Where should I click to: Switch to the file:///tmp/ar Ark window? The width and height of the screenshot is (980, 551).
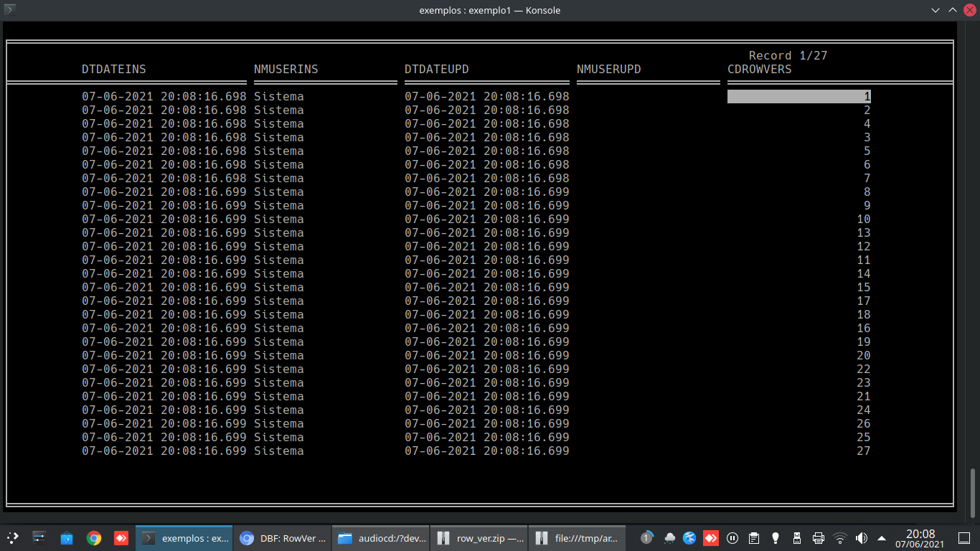[x=578, y=537]
